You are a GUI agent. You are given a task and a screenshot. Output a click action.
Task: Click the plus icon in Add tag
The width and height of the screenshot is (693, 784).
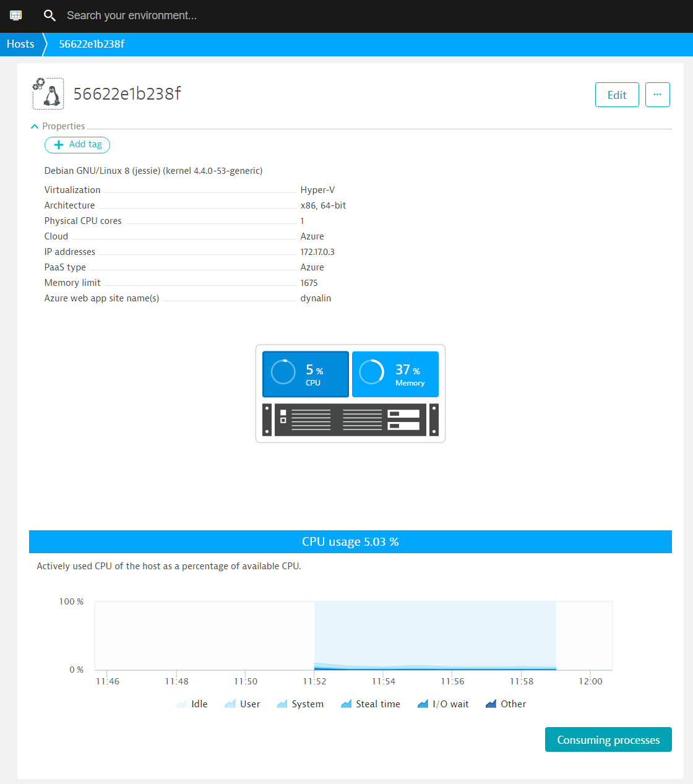(59, 145)
